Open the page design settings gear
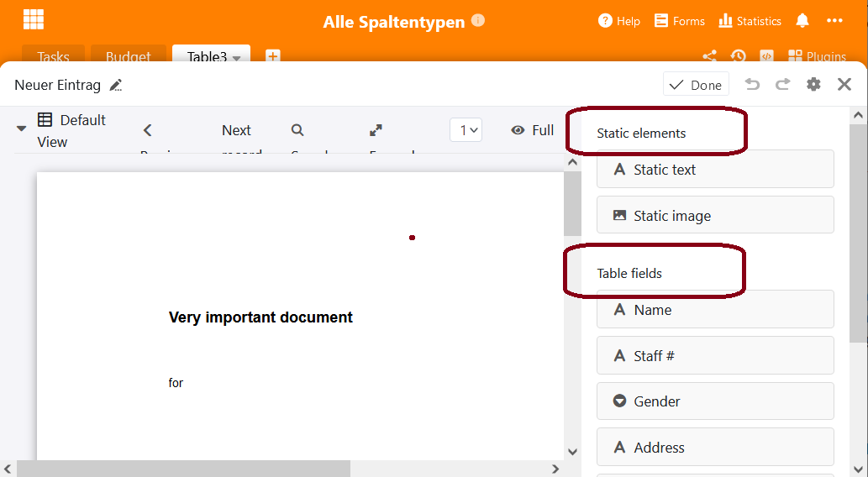 [813, 84]
